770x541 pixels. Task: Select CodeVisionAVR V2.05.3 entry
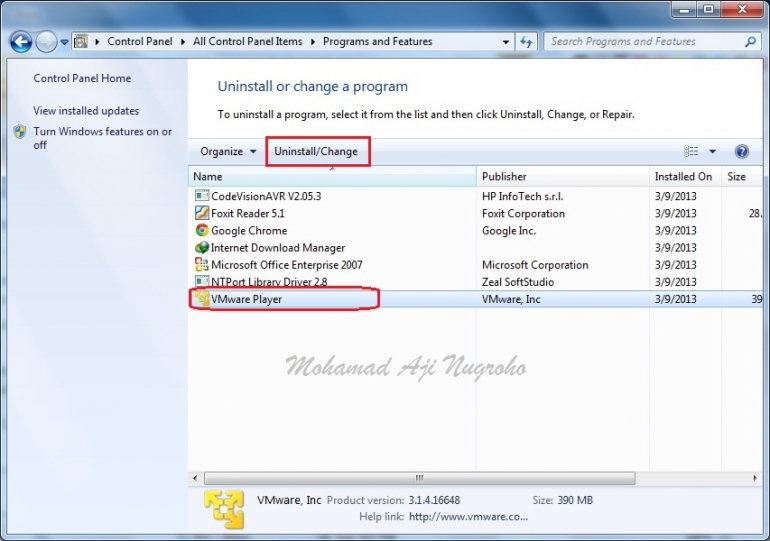(266, 196)
